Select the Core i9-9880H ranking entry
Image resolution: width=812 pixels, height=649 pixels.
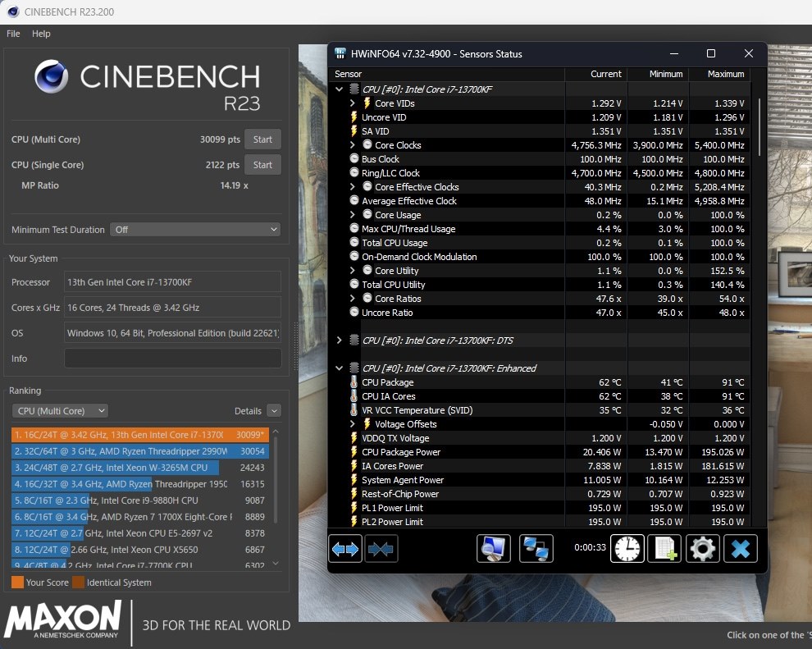coord(139,500)
